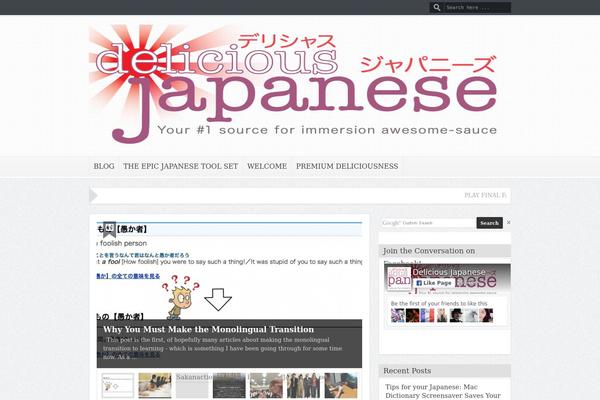Image resolution: width=600 pixels, height=400 pixels.
Task: Open the Delicious Japanese Facebook page title
Action: point(449,272)
